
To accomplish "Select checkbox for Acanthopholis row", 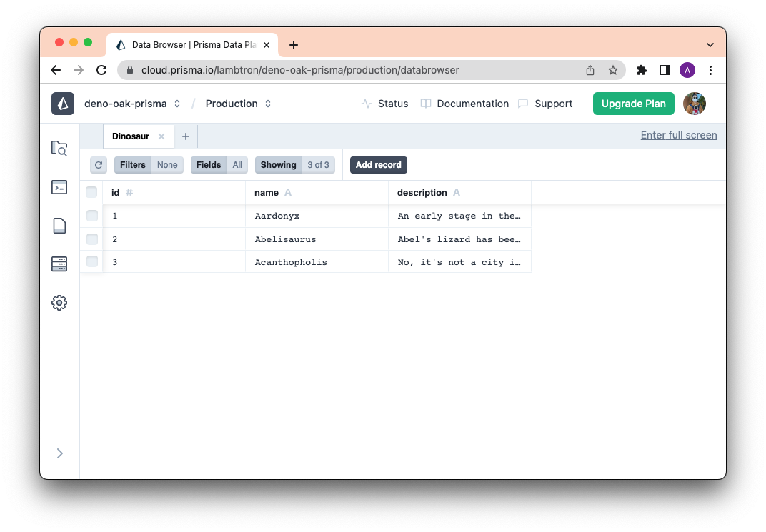I will [92, 261].
